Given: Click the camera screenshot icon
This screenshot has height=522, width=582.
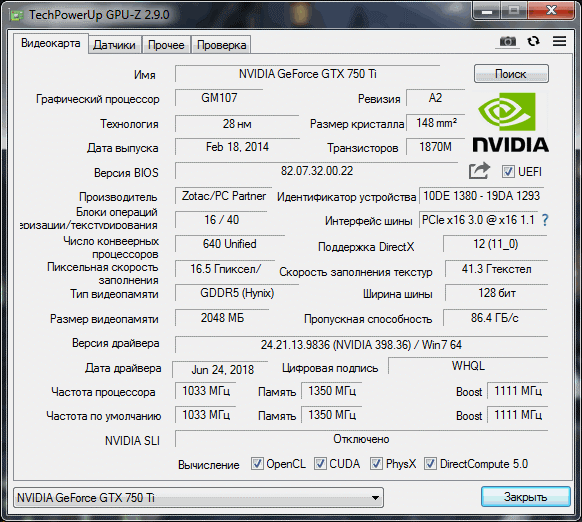Looking at the screenshot, I should pos(507,41).
